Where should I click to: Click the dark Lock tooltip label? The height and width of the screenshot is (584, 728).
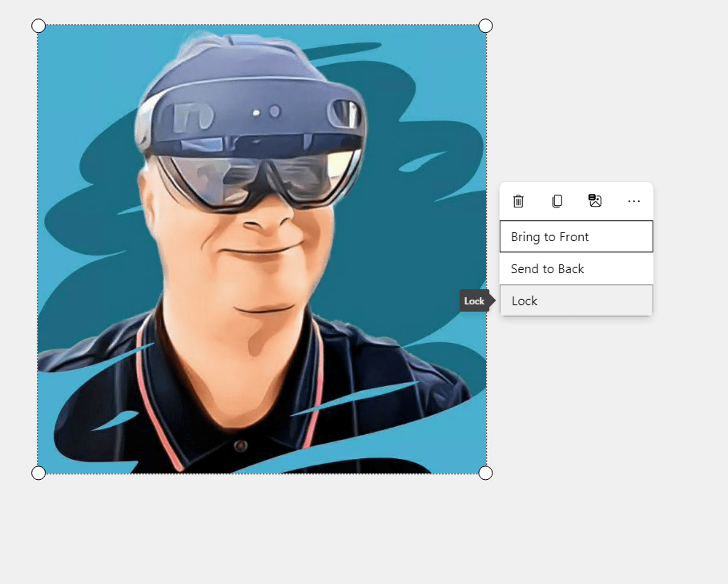pos(474,301)
